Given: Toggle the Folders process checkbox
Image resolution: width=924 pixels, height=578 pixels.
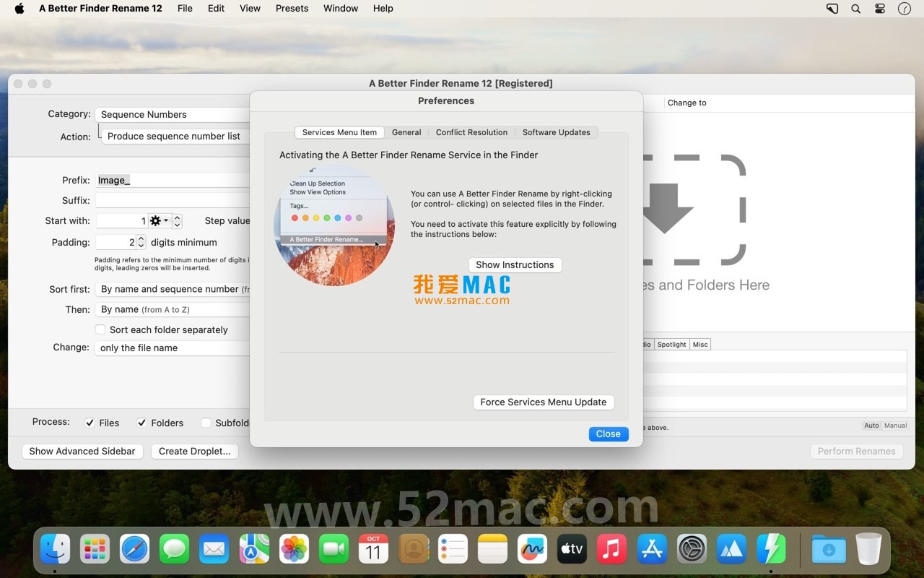Looking at the screenshot, I should (x=142, y=423).
